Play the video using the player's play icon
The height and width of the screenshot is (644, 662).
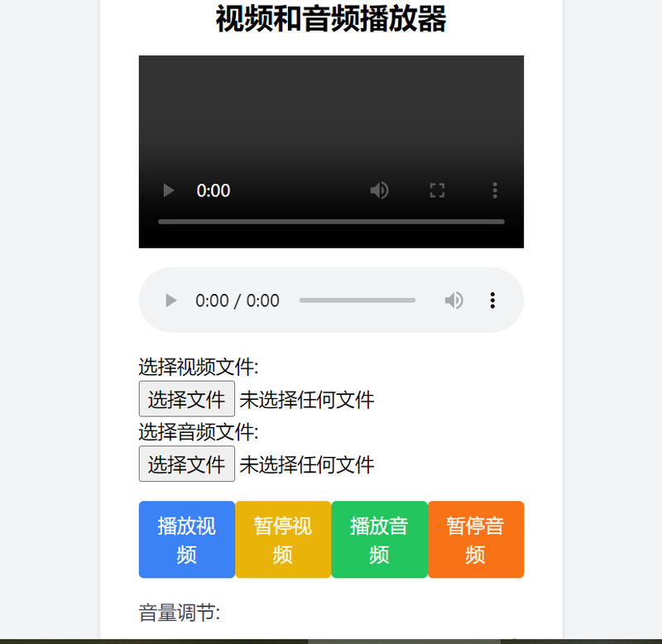[x=169, y=190]
